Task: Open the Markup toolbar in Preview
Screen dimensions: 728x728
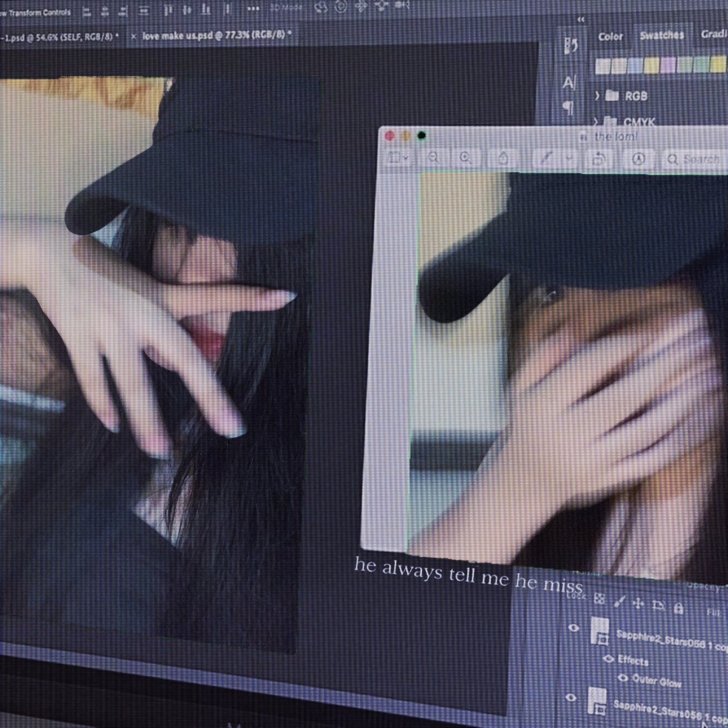Action: [x=639, y=158]
